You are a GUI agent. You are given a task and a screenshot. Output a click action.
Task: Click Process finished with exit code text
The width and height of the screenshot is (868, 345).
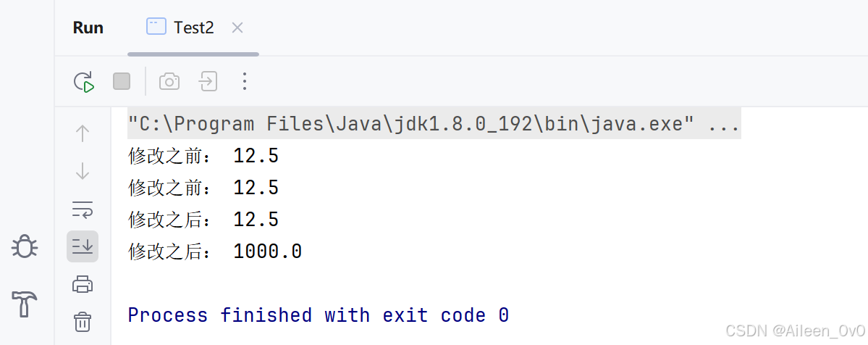tap(319, 315)
